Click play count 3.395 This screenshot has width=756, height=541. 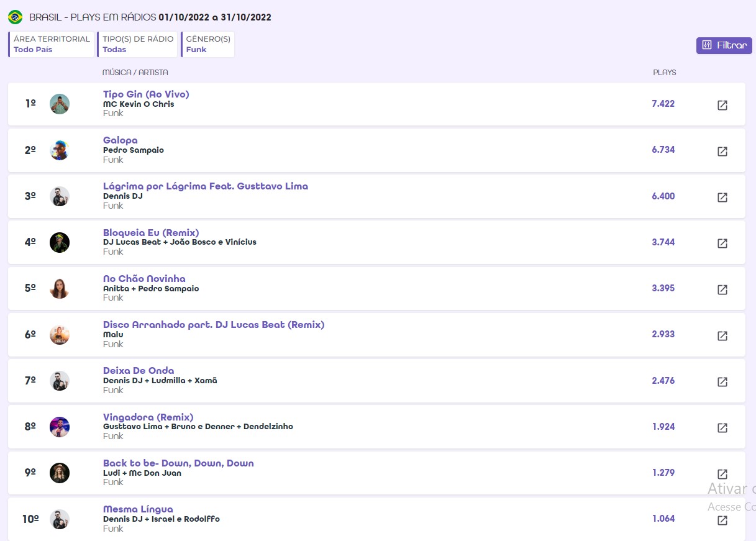point(663,288)
